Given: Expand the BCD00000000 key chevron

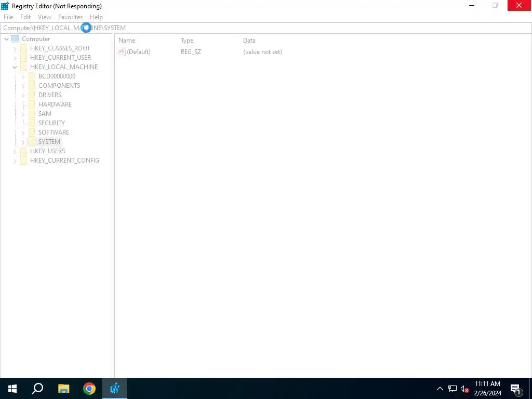Looking at the screenshot, I should coord(23,77).
